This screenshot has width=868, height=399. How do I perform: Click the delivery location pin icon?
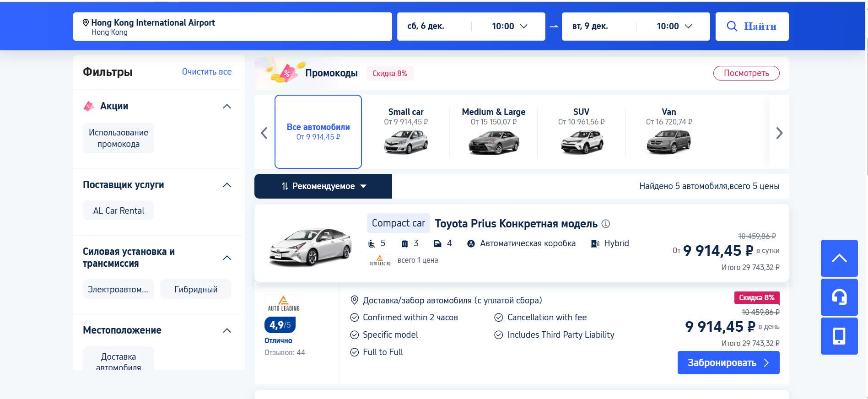[x=354, y=300]
